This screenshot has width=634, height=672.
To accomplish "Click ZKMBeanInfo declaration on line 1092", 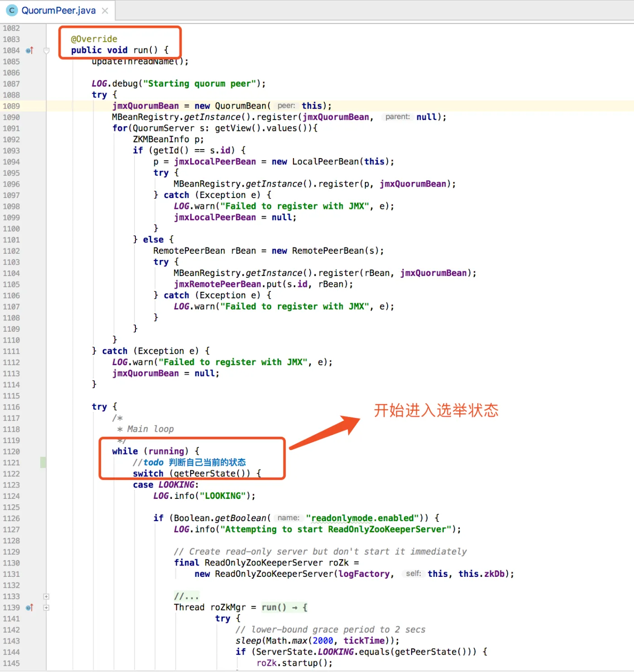I will [168, 140].
